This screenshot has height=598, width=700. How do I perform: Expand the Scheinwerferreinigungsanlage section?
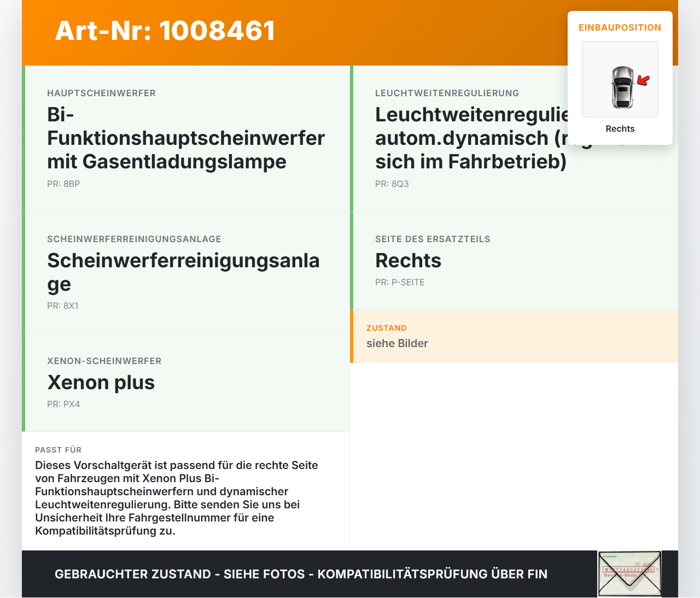tap(186, 272)
